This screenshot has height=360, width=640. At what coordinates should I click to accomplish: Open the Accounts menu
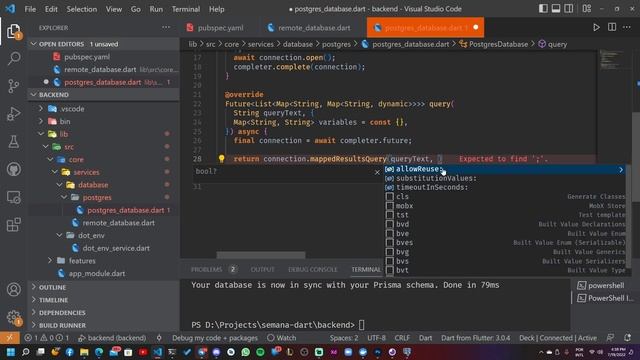13,289
